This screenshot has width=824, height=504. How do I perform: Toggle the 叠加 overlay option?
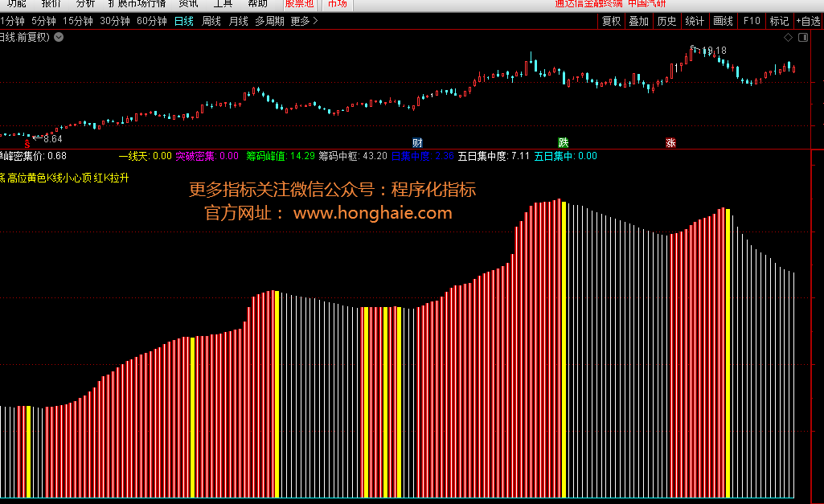pos(638,21)
